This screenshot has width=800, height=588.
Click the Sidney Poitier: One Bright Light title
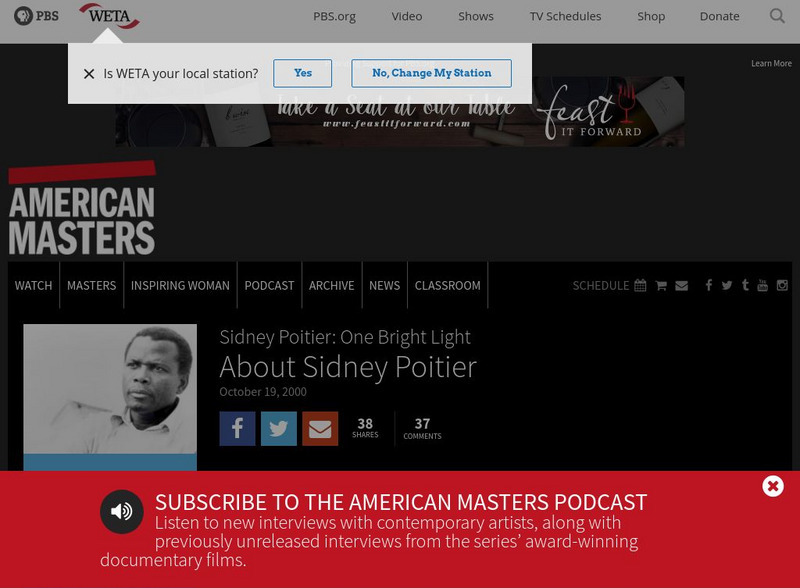[345, 337]
